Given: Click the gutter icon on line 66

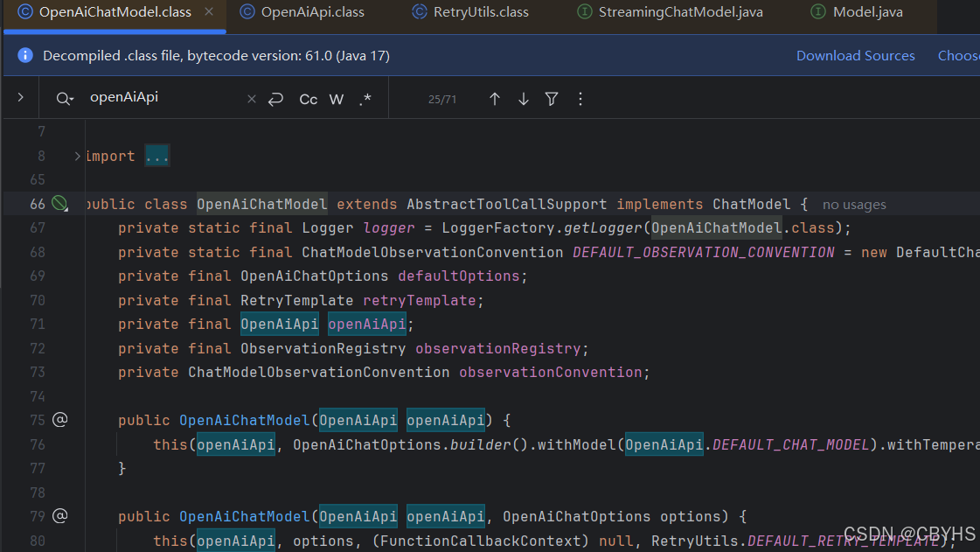Looking at the screenshot, I should click(x=59, y=203).
